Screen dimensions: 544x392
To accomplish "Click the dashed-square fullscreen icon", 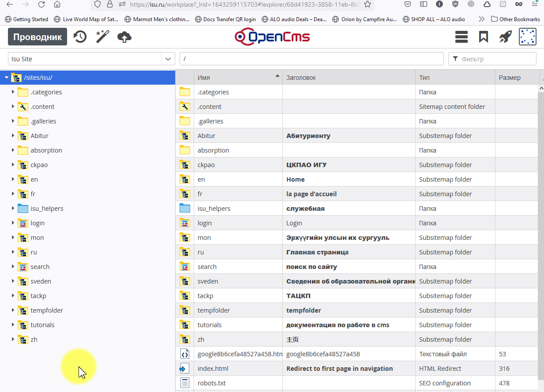I will pyautogui.click(x=527, y=37).
